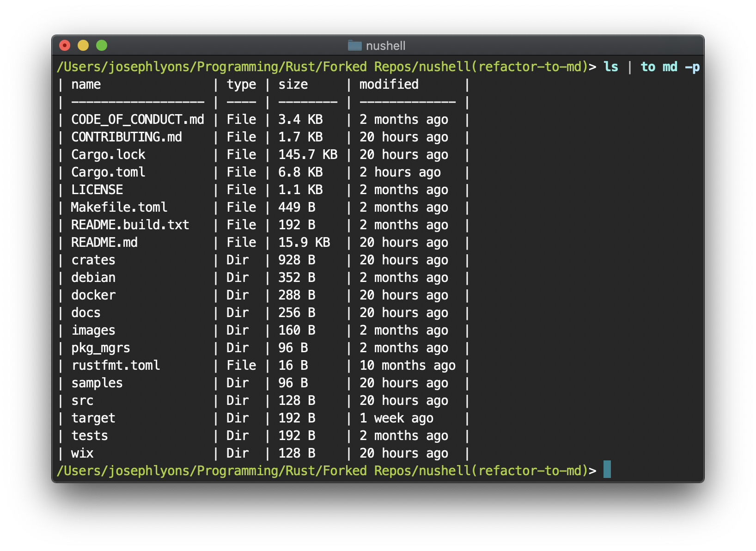
Task: Click the "tests" directory name
Action: click(x=90, y=436)
